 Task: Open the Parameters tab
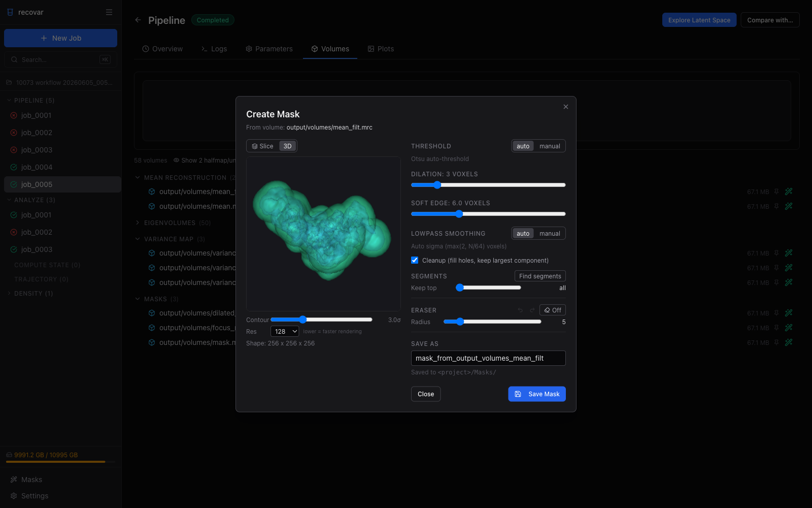(269, 49)
